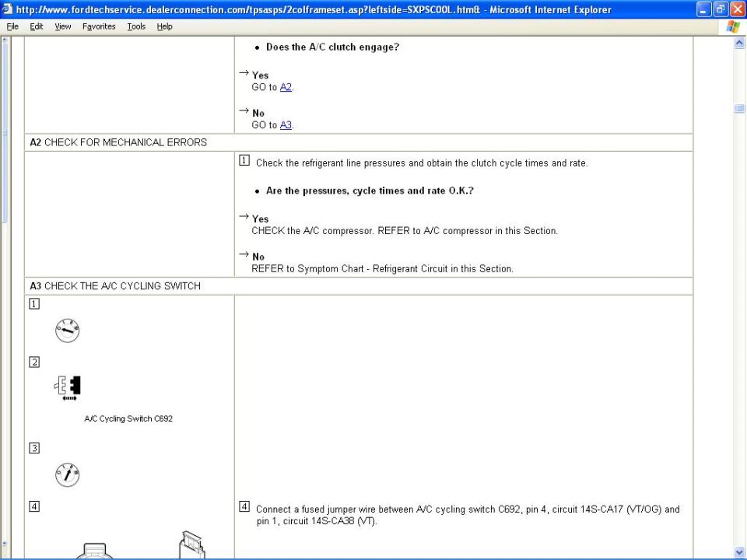This screenshot has width=747, height=560.
Task: Click the step number 2 box in A3
Action: (x=34, y=362)
